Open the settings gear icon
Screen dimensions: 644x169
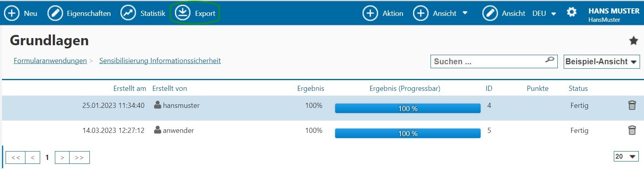(x=572, y=12)
